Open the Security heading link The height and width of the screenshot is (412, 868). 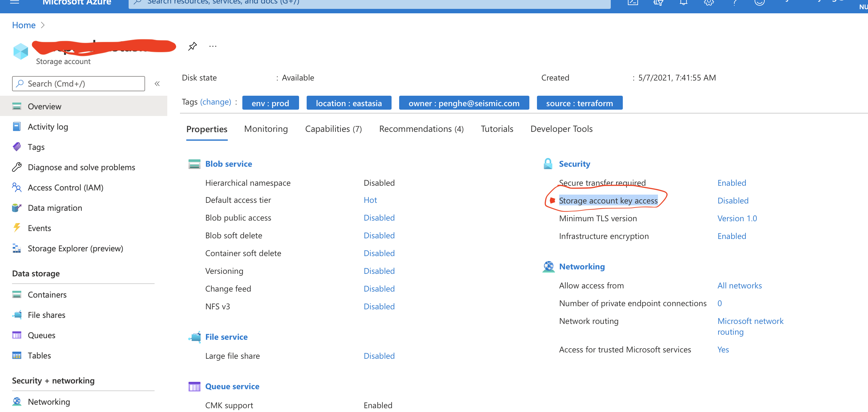pos(575,164)
